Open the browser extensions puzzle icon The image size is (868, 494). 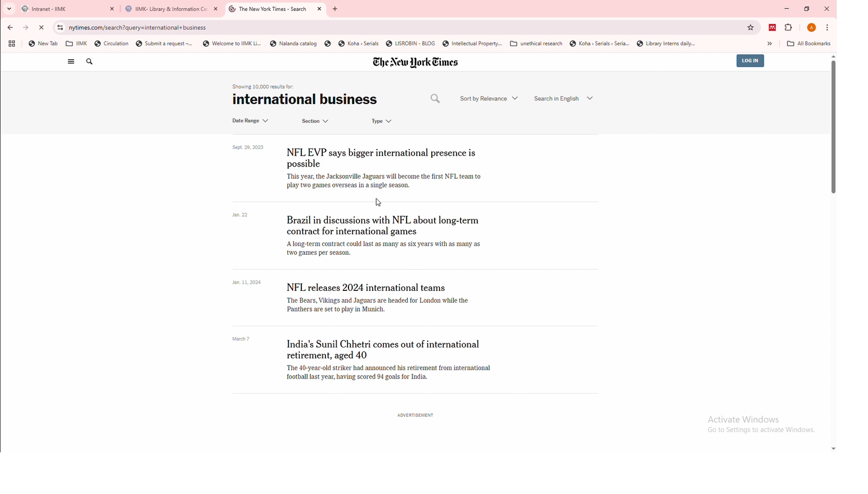click(788, 28)
